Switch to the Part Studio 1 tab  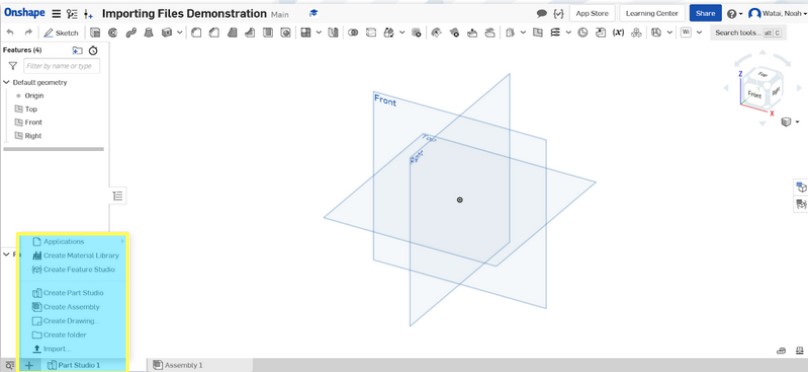tap(74, 365)
